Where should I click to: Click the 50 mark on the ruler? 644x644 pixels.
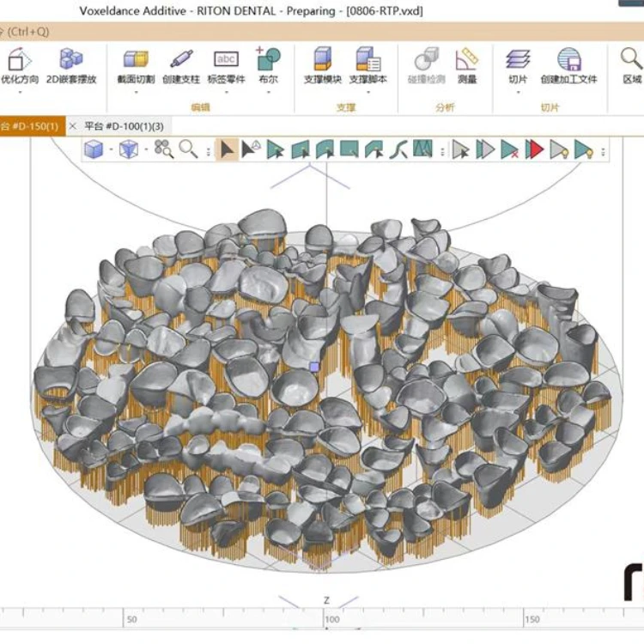tap(132, 619)
